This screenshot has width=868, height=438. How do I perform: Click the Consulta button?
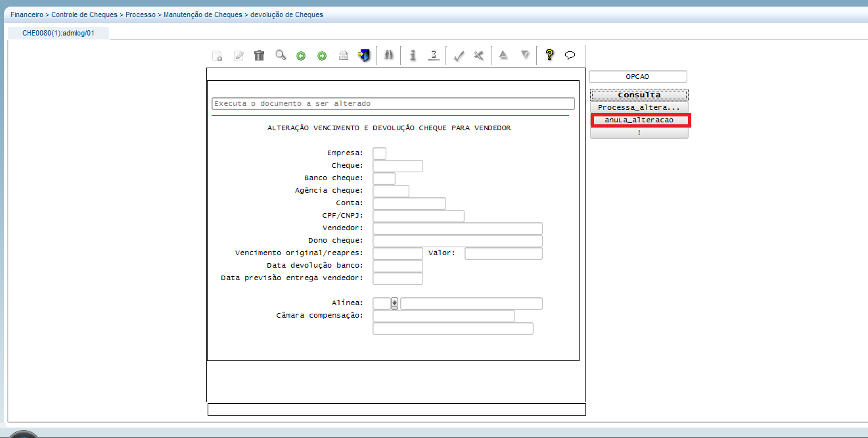(639, 95)
